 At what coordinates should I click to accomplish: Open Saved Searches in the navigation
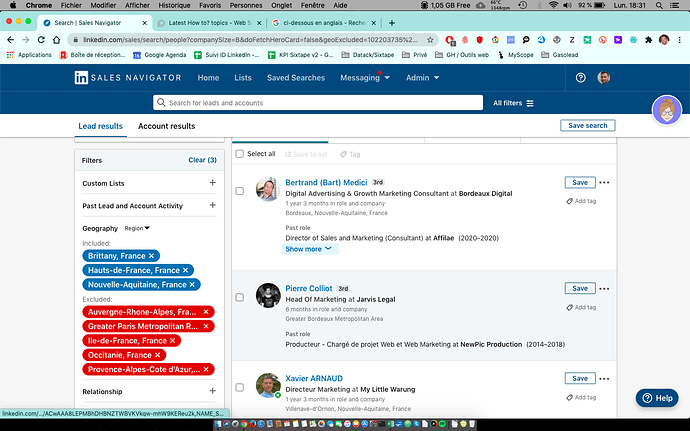[295, 78]
